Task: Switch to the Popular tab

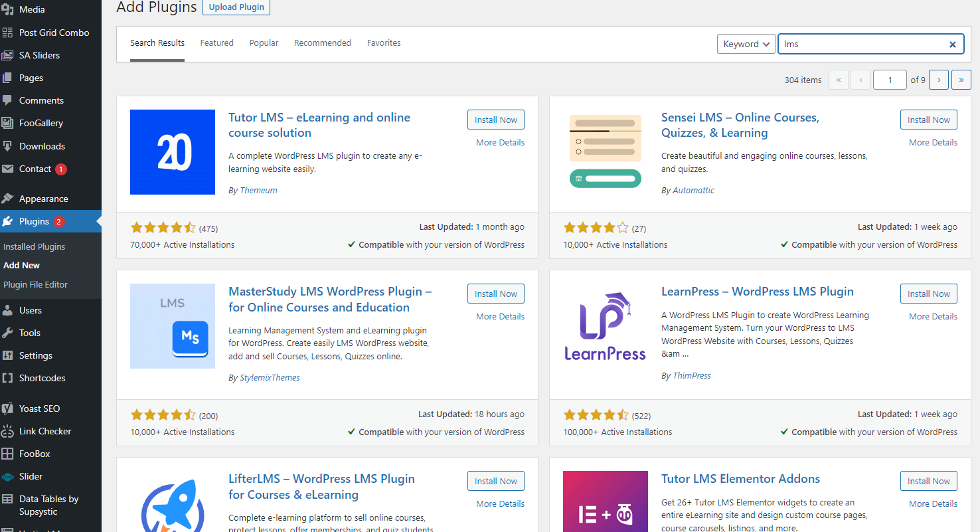Action: (264, 43)
